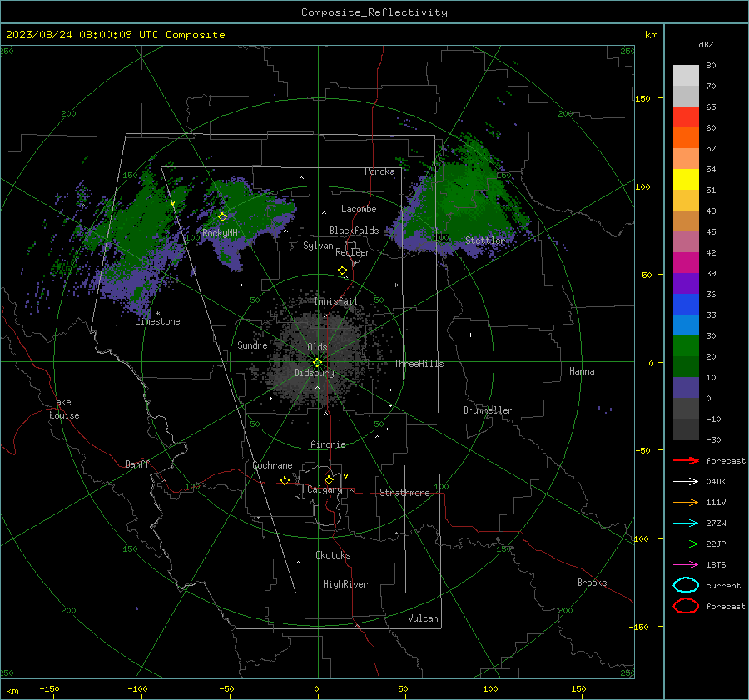The width and height of the screenshot is (749, 700).
Task: Click the Airdrie label
Action: 328,444
